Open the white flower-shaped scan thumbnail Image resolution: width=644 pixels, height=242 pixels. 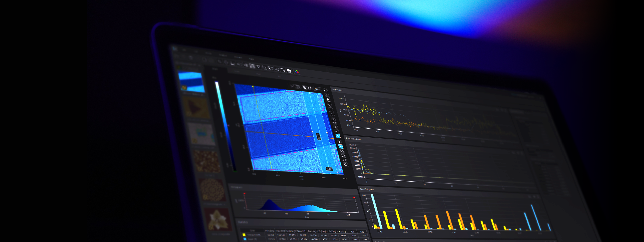pos(218,219)
